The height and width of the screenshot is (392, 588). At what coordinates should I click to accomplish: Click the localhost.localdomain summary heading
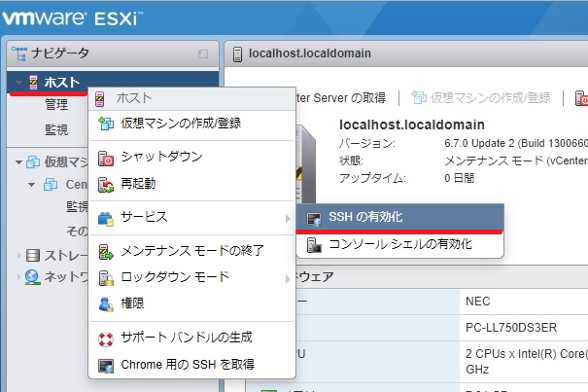pyautogui.click(x=412, y=125)
